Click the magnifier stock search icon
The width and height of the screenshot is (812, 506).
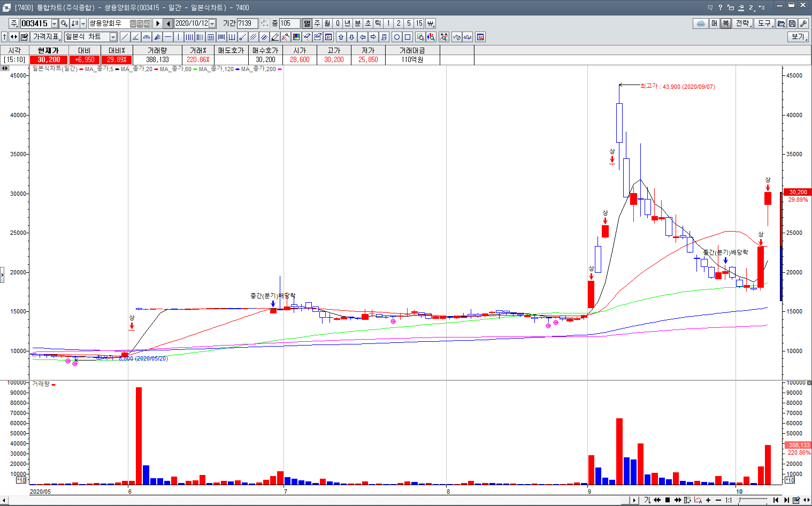coord(64,24)
